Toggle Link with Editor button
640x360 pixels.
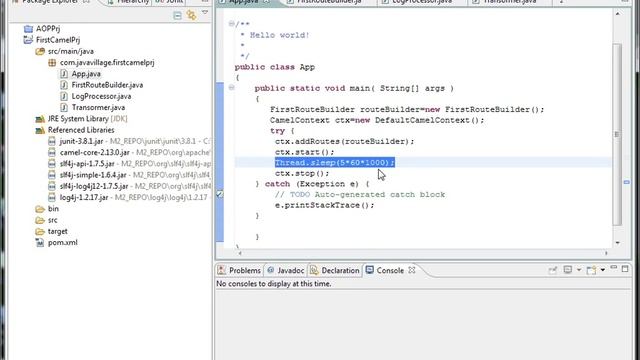point(191,16)
